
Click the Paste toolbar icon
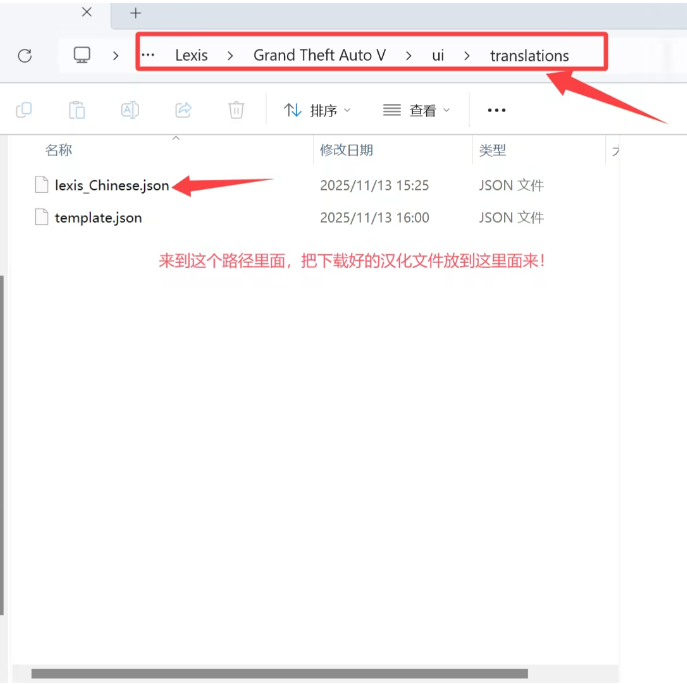tap(77, 110)
